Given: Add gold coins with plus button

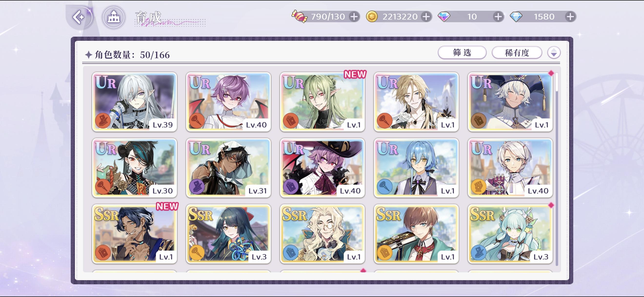Looking at the screenshot, I should [x=426, y=17].
